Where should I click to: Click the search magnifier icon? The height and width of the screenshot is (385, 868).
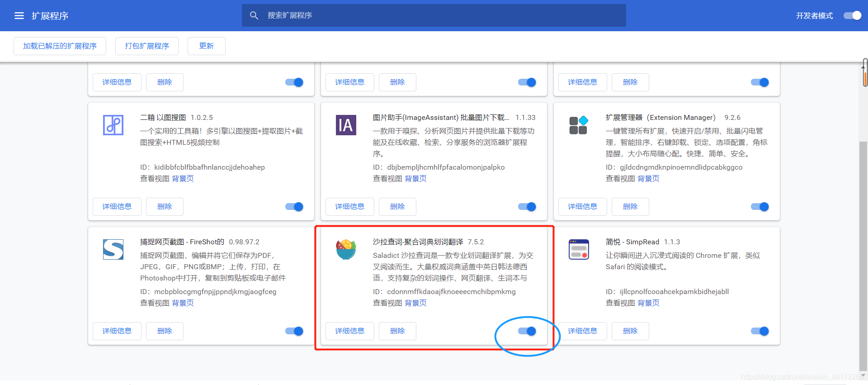pyautogui.click(x=254, y=15)
